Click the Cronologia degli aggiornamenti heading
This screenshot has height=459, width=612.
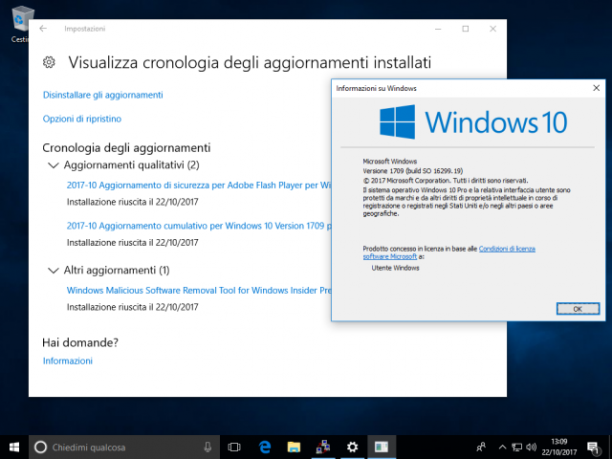126,148
